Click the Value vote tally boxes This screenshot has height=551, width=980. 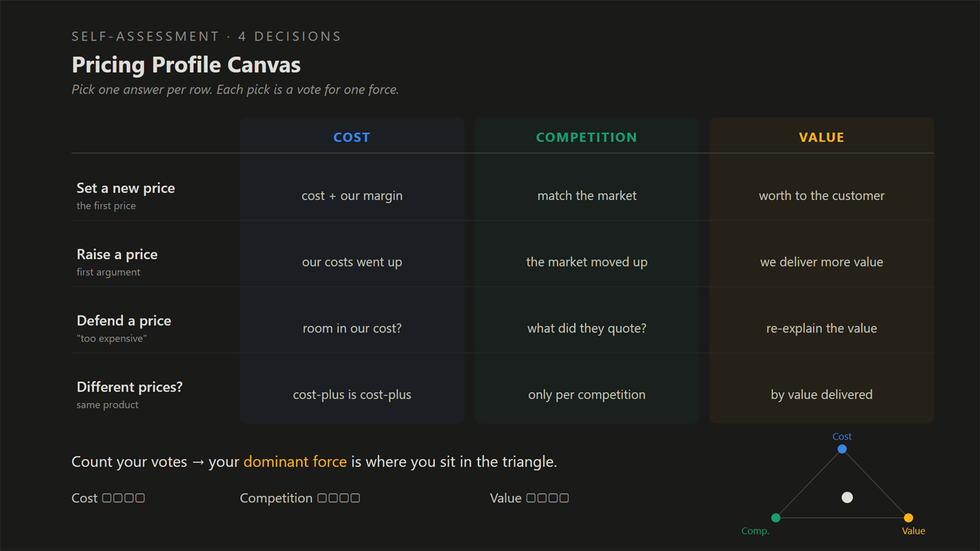(x=547, y=498)
